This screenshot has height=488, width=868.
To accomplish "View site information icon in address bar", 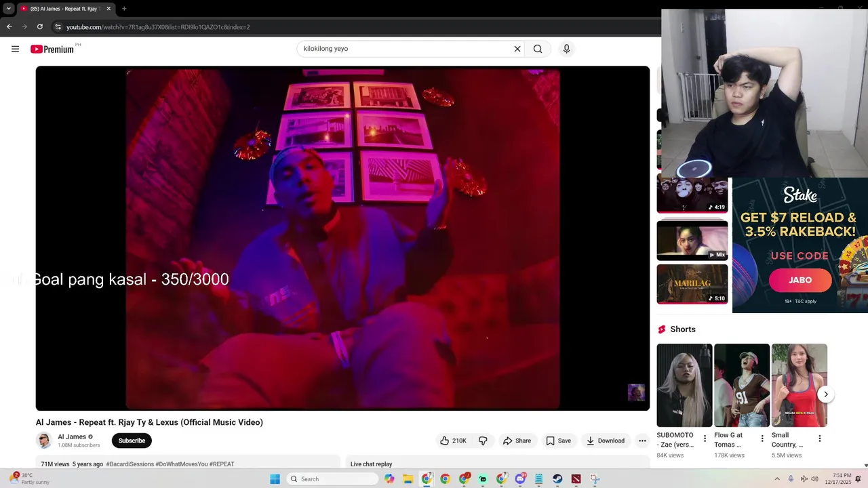I will pyautogui.click(x=58, y=27).
